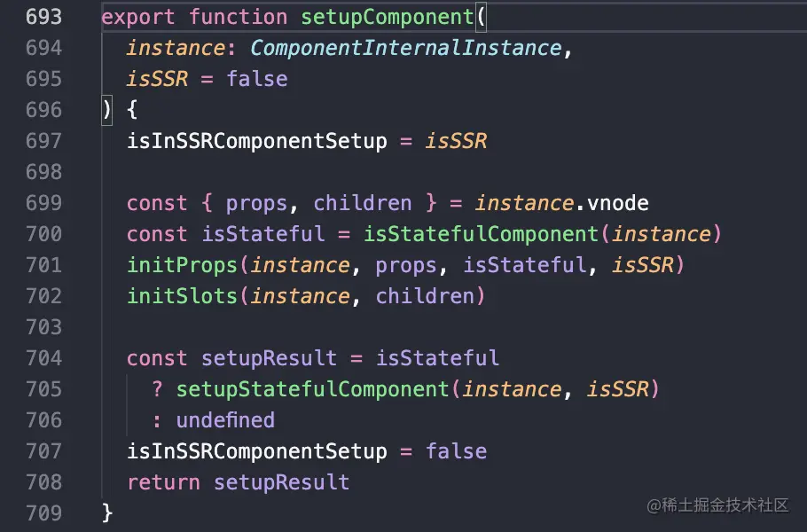Click line number 699 in gutter
Screen dimensions: 807x532
[x=44, y=203]
